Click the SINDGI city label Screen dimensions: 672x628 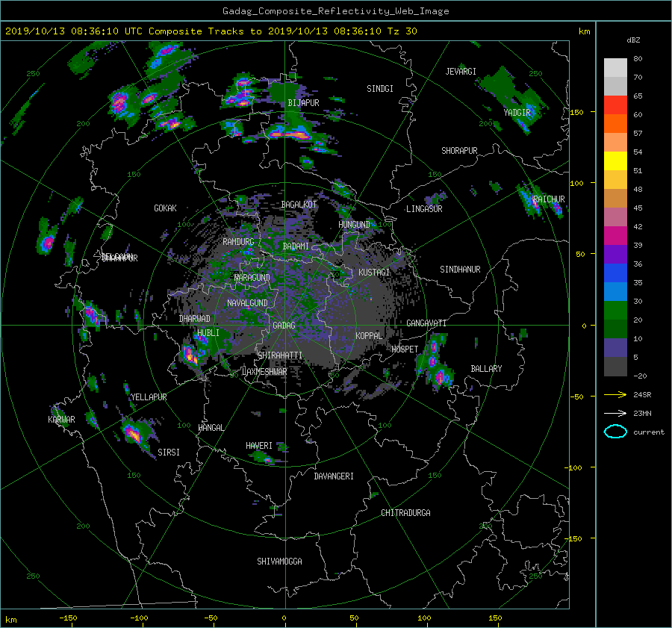(x=380, y=89)
